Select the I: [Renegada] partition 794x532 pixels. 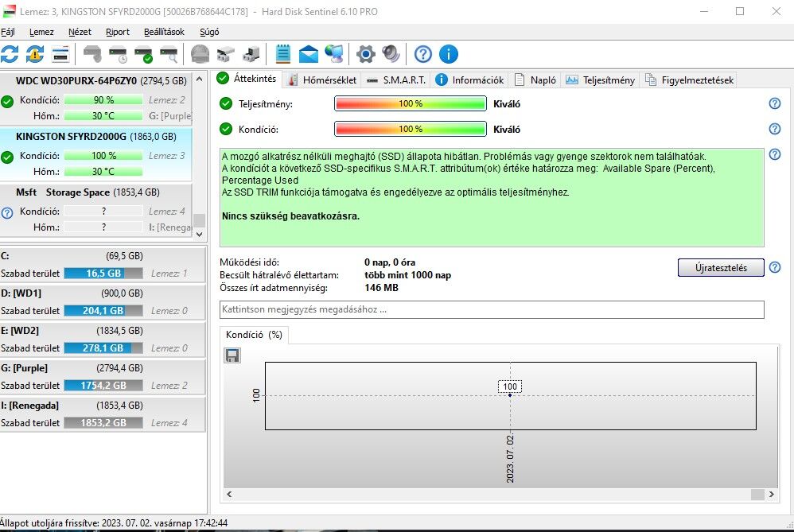103,414
